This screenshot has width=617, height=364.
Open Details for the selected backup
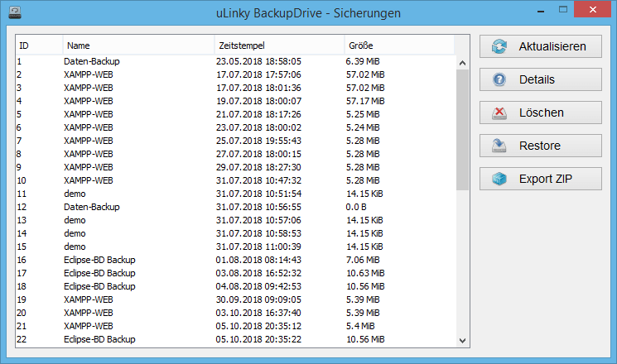click(540, 79)
